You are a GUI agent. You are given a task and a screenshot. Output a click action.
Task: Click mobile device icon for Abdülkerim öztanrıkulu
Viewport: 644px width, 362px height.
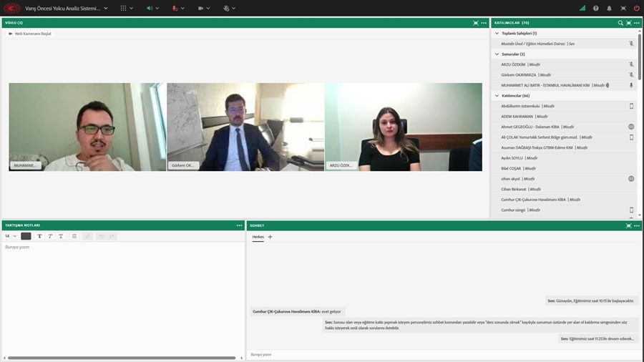tap(631, 106)
